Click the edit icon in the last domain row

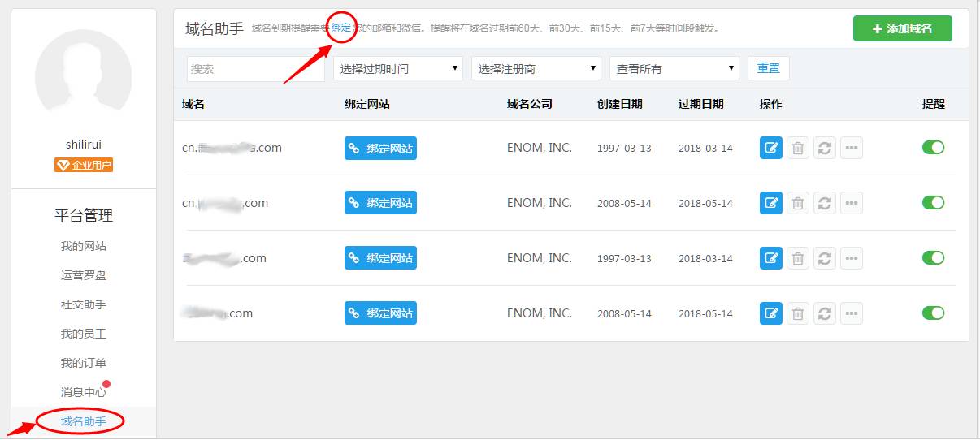tap(770, 313)
